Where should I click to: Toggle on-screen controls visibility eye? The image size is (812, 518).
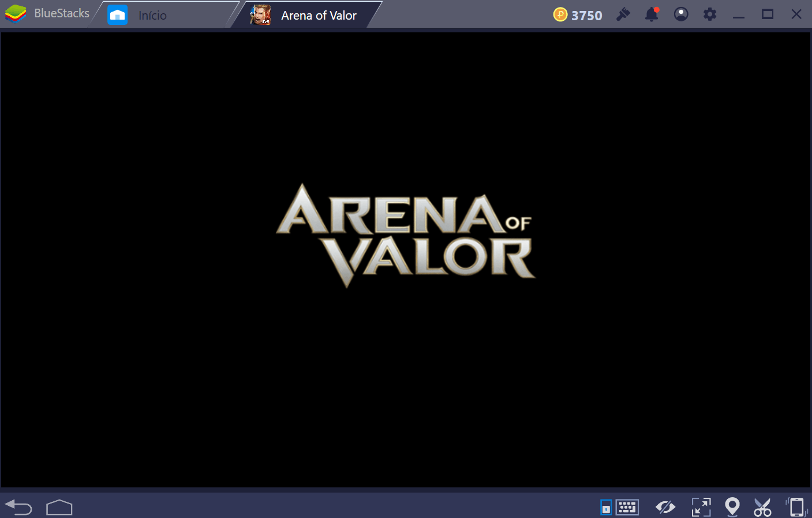pos(665,508)
